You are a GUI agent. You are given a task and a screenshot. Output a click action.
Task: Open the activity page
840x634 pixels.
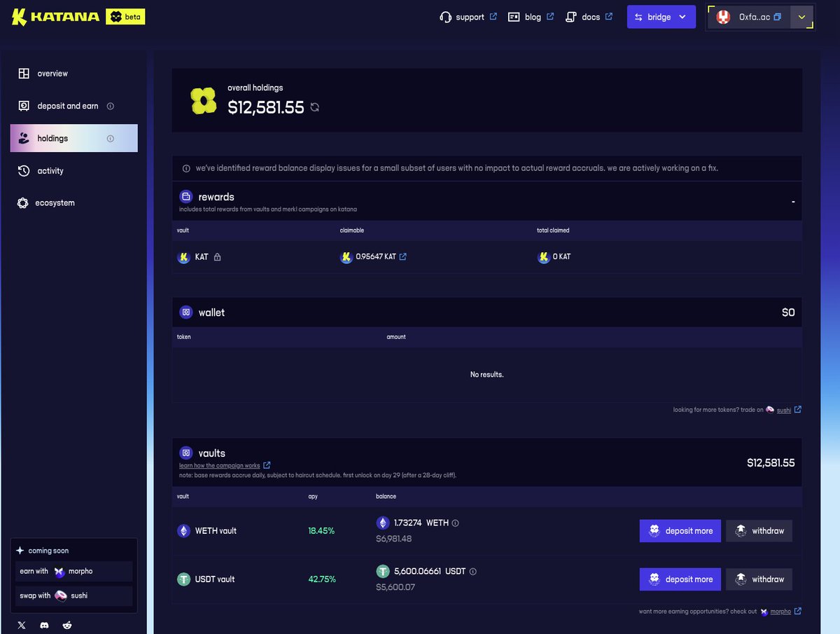click(x=73, y=171)
